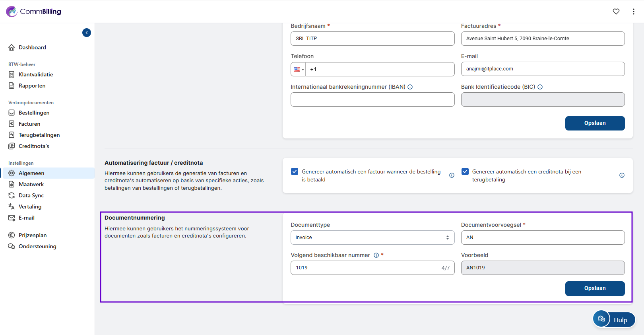Collapse the sidebar with arrow button
Image resolution: width=644 pixels, height=335 pixels.
87,33
